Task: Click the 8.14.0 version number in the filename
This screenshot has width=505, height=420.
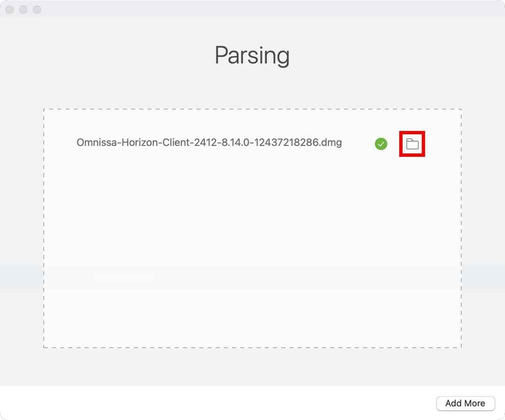Action: click(x=237, y=142)
